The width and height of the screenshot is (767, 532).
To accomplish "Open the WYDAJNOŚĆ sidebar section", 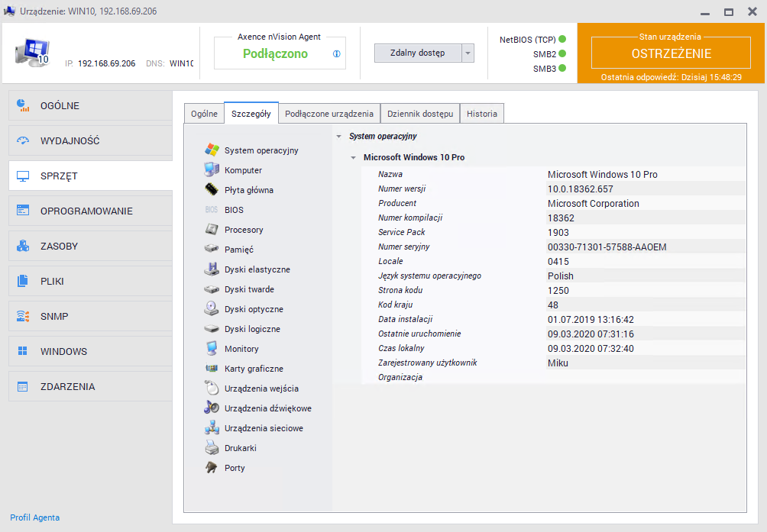I will (70, 141).
